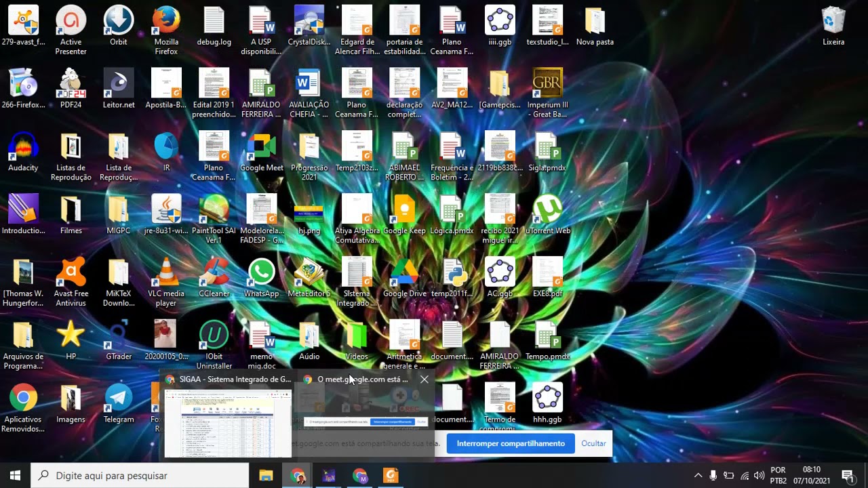
Task: Open the Windows Start menu
Action: [x=15, y=476]
